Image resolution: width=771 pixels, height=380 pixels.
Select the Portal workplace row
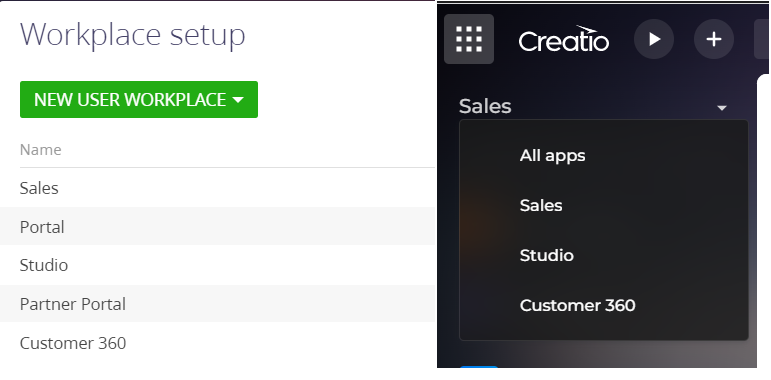pyautogui.click(x=217, y=227)
